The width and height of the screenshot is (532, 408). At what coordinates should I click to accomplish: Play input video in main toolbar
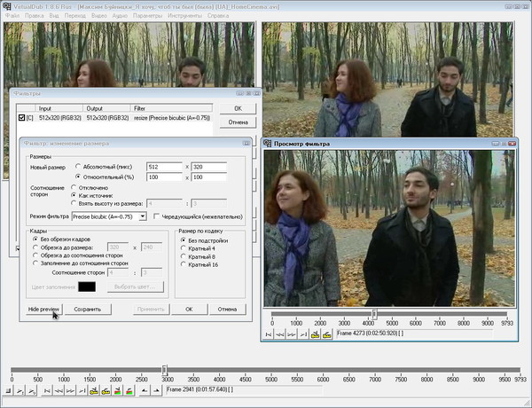pyautogui.click(x=20, y=390)
